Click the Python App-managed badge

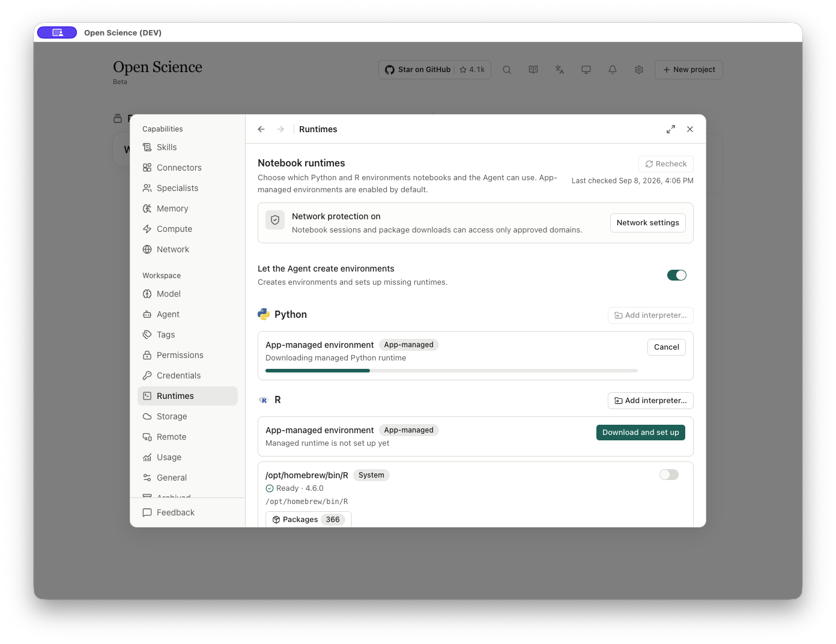409,345
